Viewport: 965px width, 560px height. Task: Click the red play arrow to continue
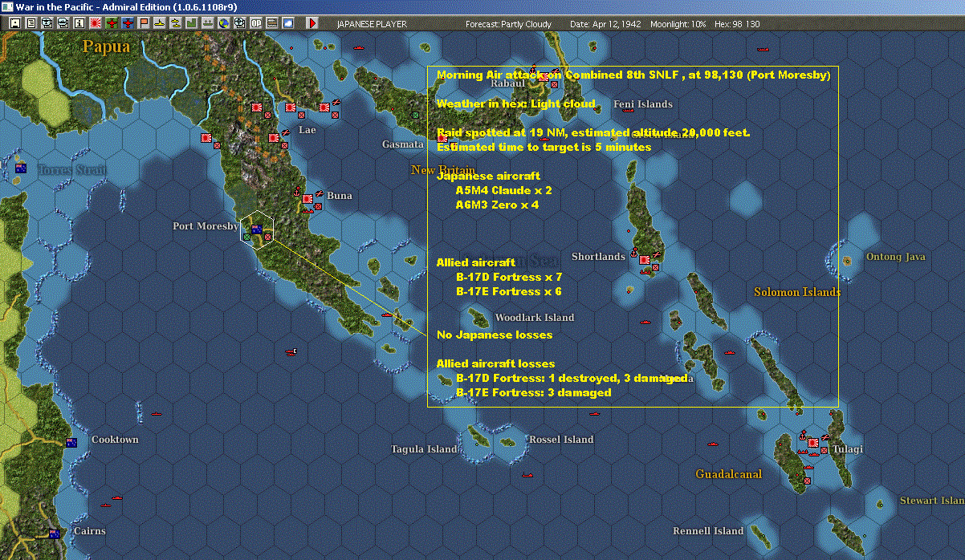312,23
